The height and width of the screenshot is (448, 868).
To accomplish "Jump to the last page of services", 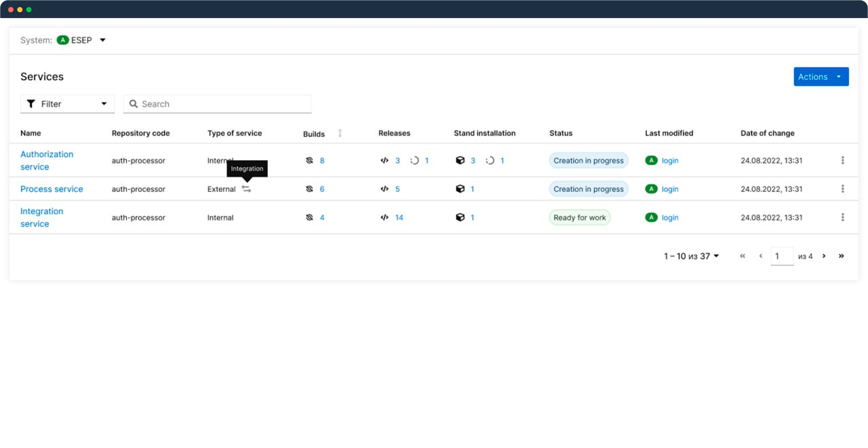I will pyautogui.click(x=841, y=256).
